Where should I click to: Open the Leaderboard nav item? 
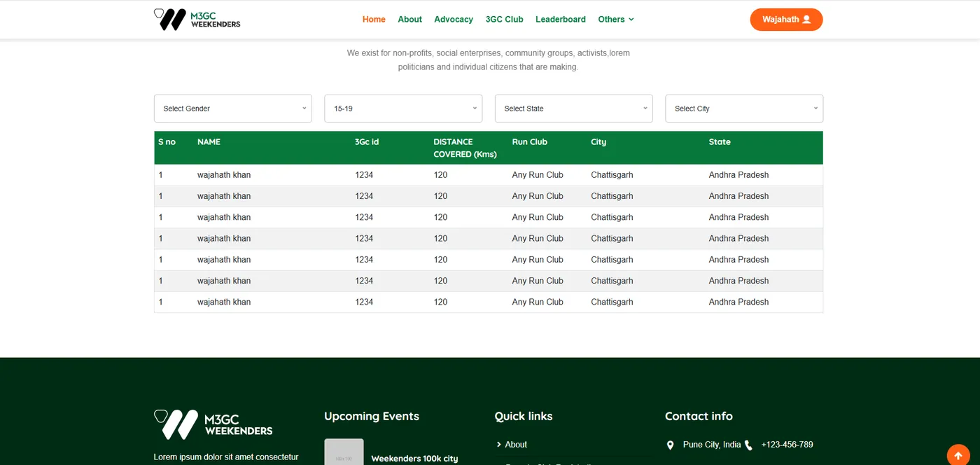click(561, 20)
